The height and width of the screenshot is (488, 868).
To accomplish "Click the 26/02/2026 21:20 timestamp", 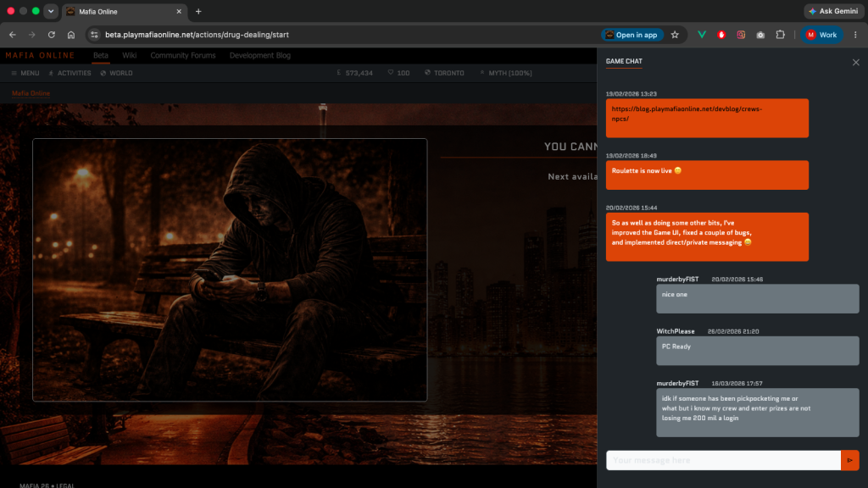I will [x=733, y=331].
